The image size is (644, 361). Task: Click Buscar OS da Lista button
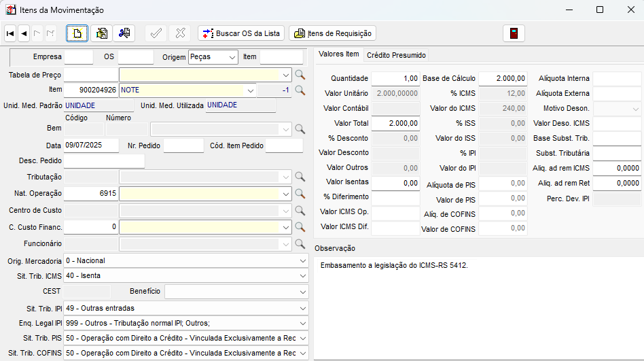click(241, 33)
